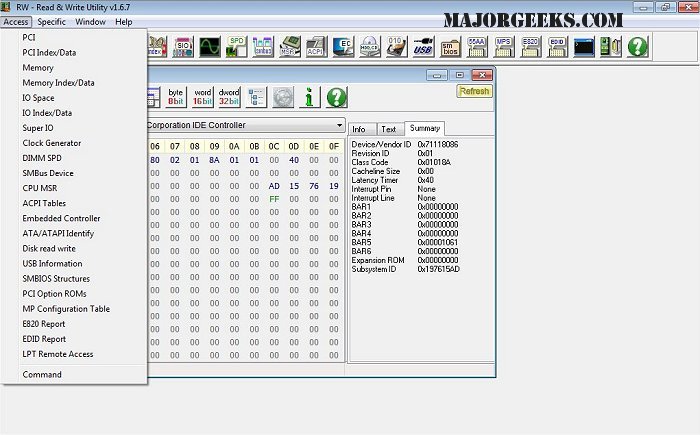The width and height of the screenshot is (700, 435).
Task: Choose DIMM SPD menu entry
Action: (74, 158)
